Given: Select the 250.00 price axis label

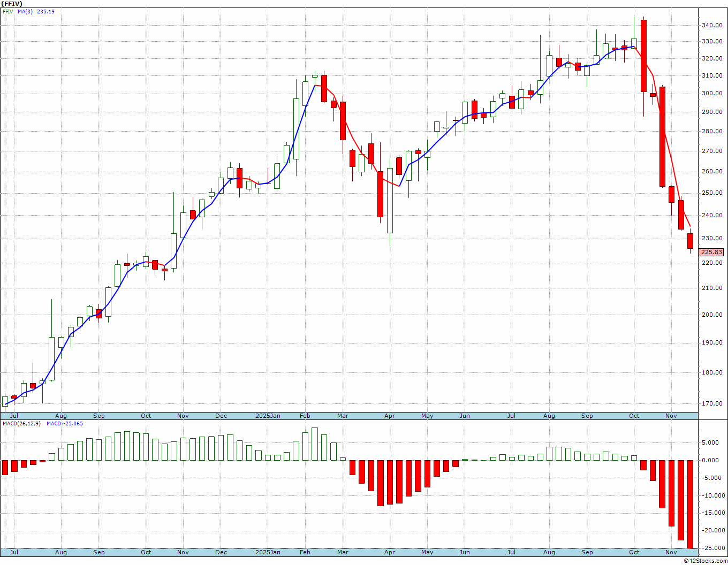Looking at the screenshot, I should point(711,193).
